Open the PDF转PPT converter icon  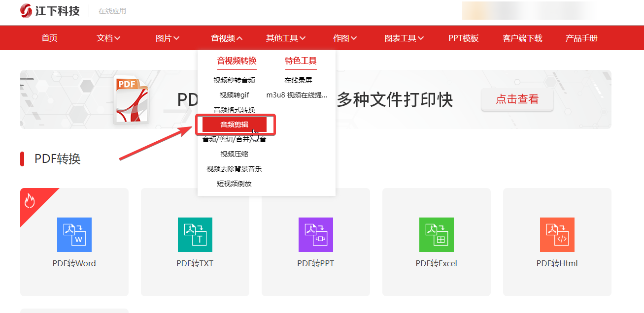[316, 235]
